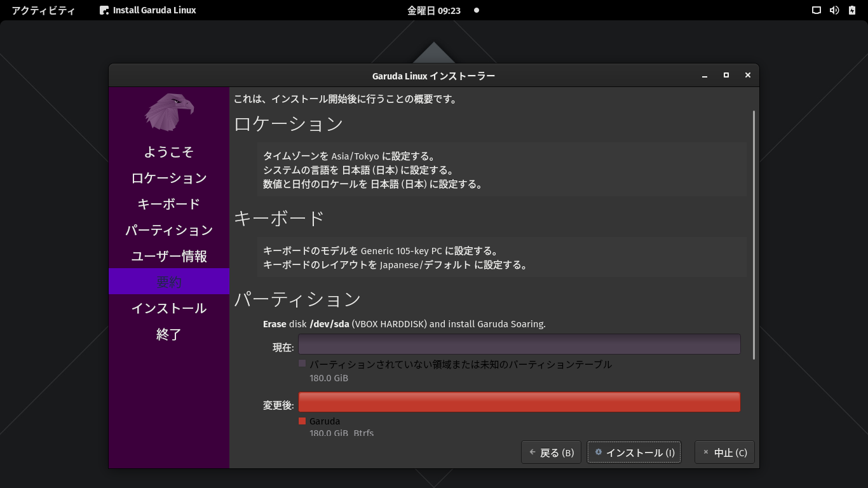
Task: Open the battery indicator in top bar
Action: (x=852, y=10)
